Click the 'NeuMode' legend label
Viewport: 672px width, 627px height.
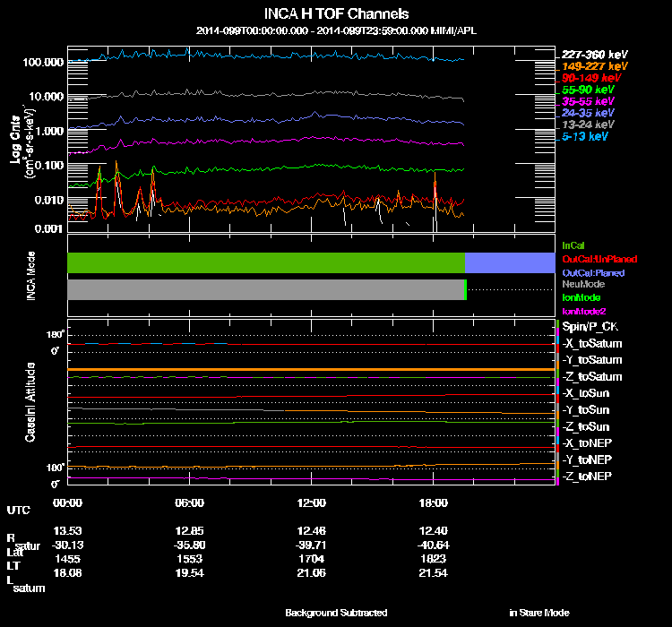click(x=583, y=284)
